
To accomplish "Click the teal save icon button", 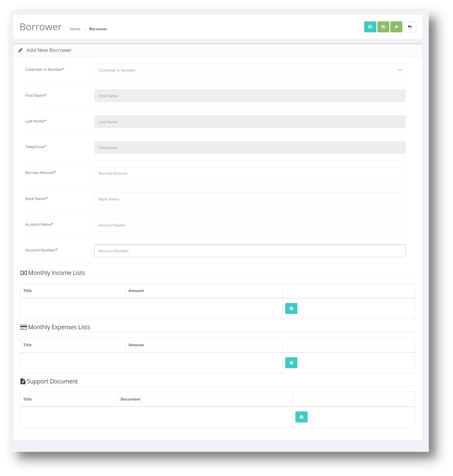I will 370,27.
